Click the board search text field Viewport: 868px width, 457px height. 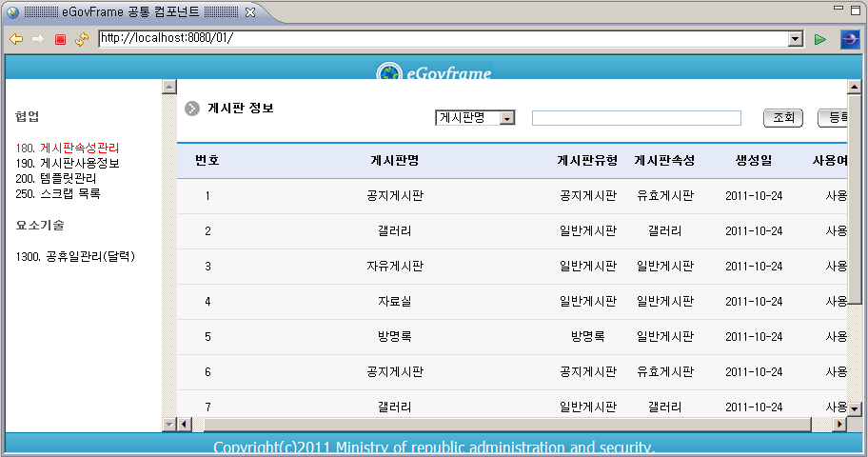(636, 118)
